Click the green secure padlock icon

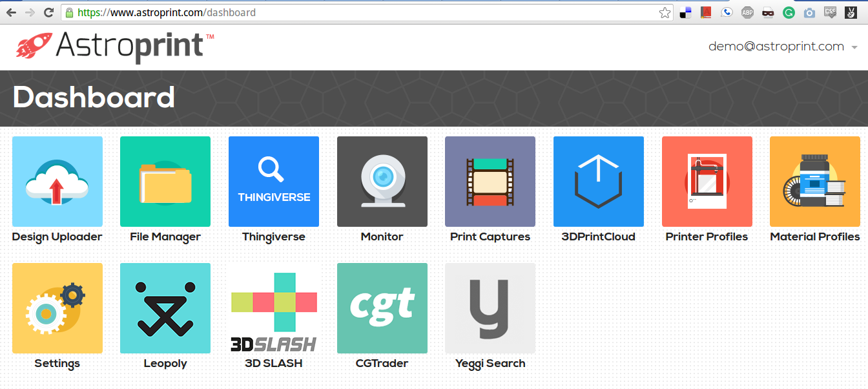[x=69, y=12]
